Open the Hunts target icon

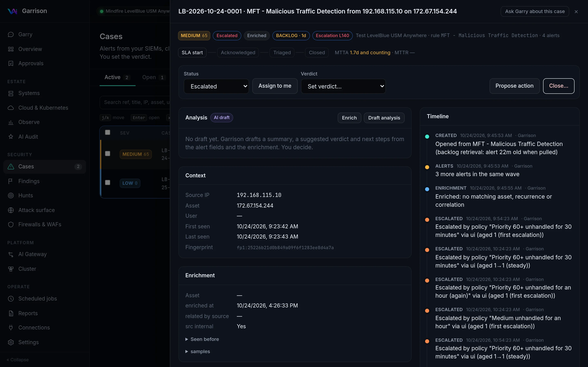click(x=11, y=195)
